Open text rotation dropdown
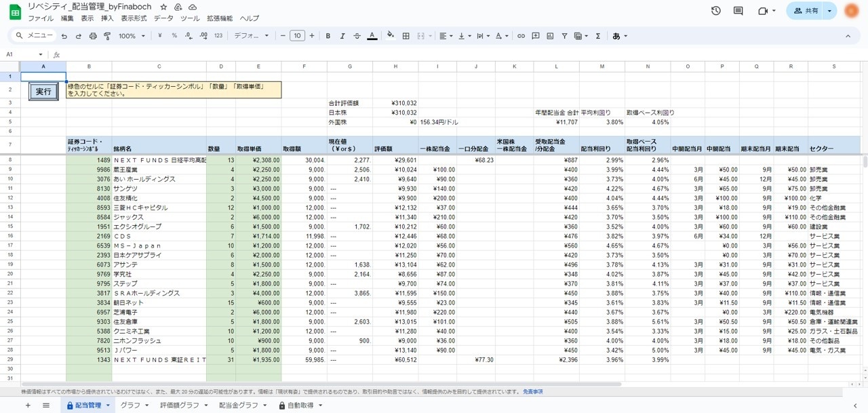This screenshot has width=868, height=413. tap(502, 36)
